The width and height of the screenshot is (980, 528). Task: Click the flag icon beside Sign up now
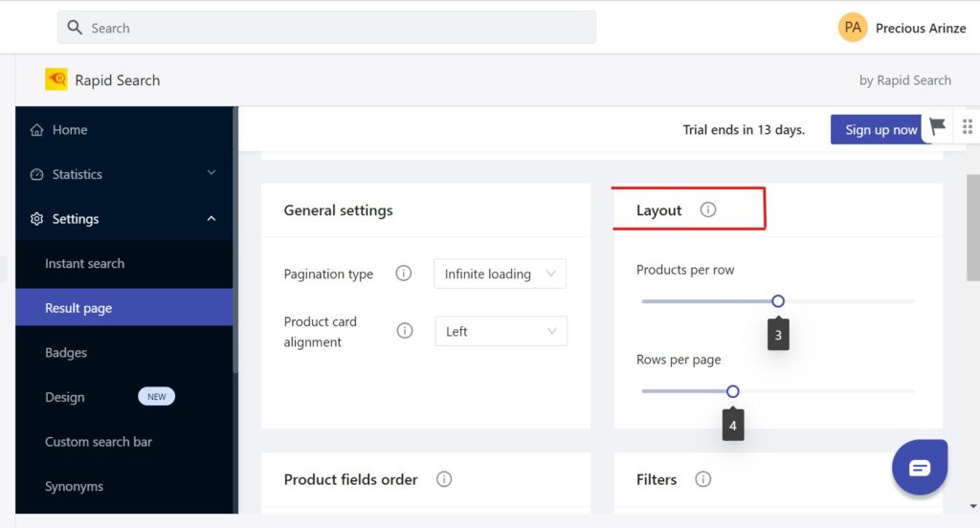click(x=938, y=127)
